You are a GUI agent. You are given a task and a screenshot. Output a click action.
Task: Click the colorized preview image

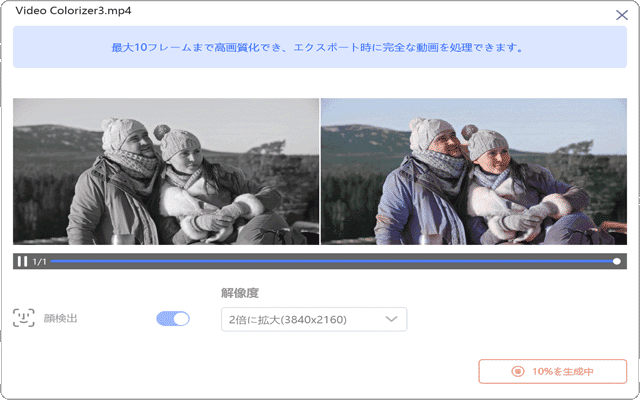(x=474, y=171)
